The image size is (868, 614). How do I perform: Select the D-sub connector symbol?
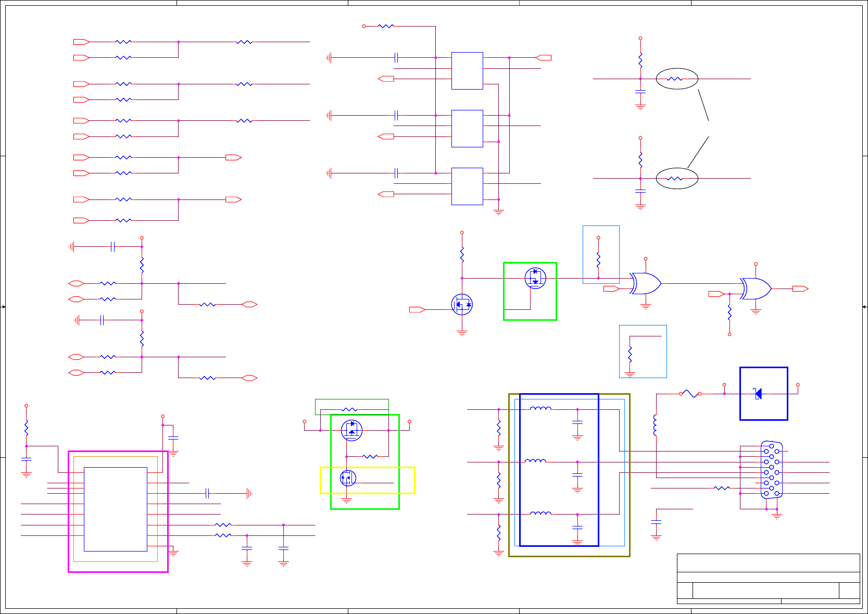tap(771, 470)
